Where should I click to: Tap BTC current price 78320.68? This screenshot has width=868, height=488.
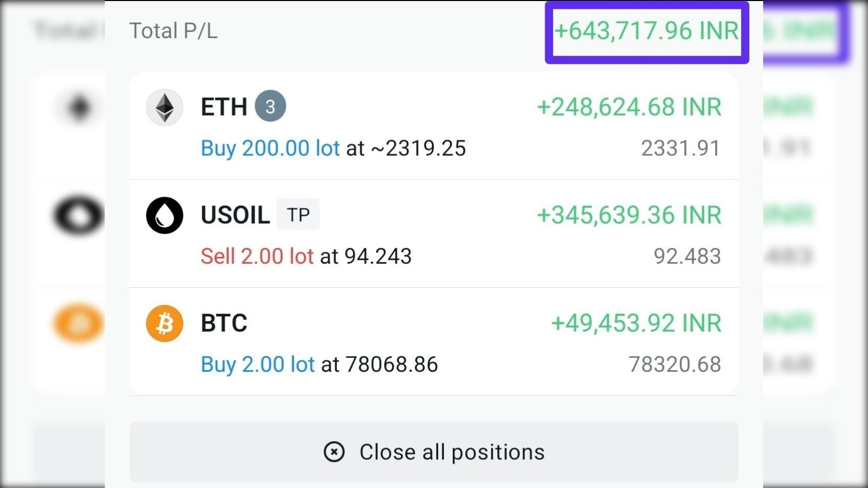(x=675, y=364)
